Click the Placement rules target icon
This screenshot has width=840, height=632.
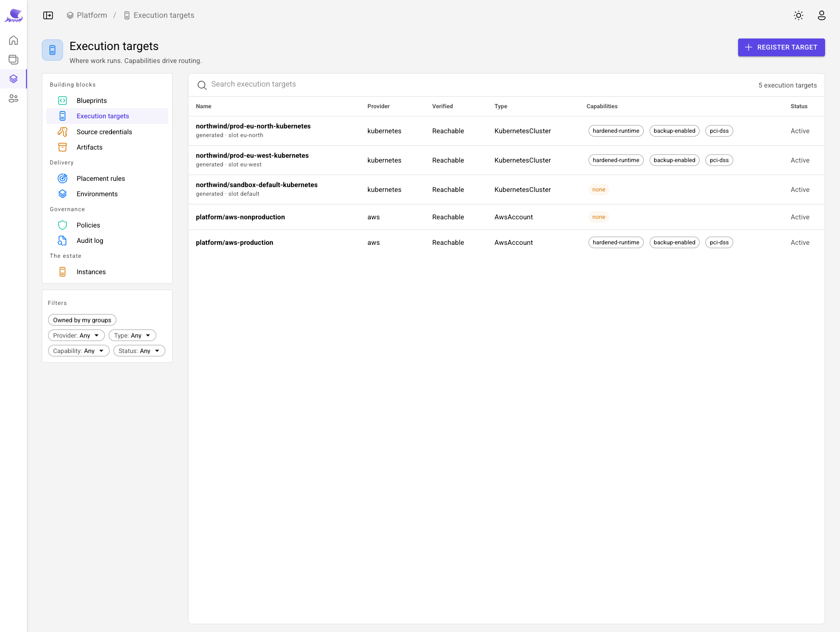(x=63, y=178)
